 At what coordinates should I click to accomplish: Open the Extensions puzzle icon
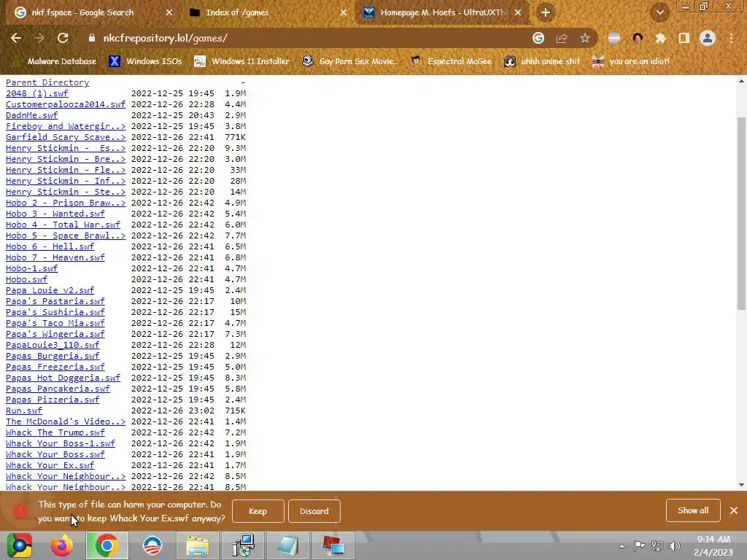click(x=660, y=38)
